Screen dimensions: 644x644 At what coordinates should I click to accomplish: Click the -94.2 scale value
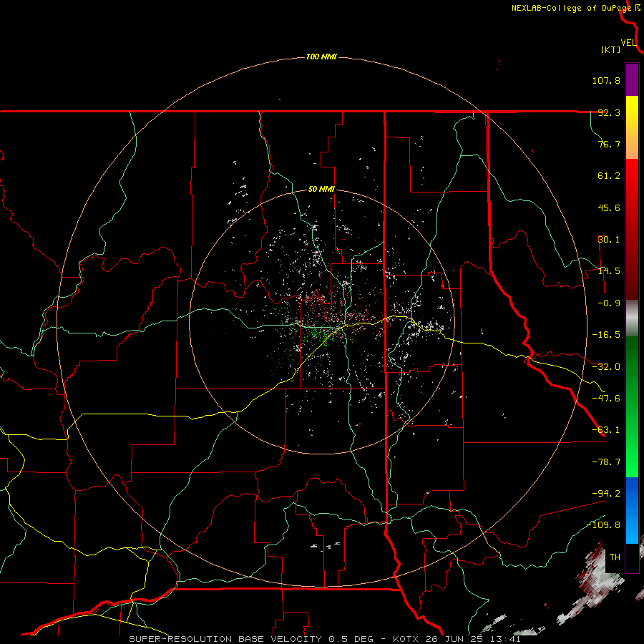tap(606, 493)
